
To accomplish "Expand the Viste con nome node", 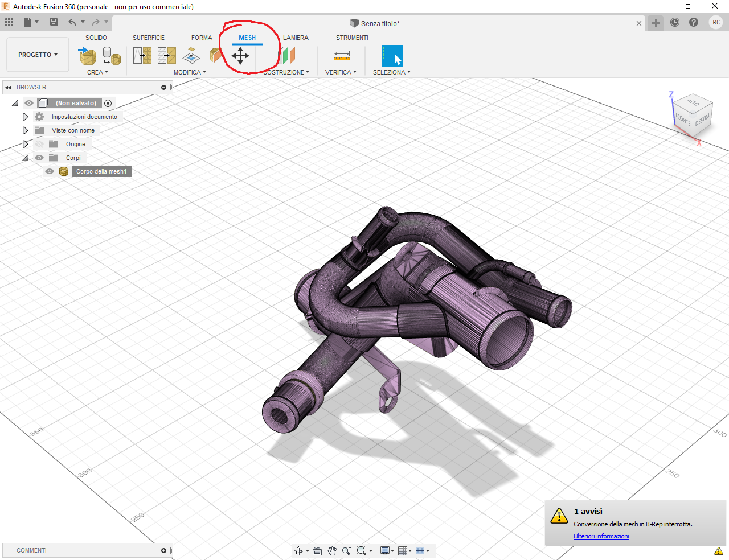I will coord(25,130).
